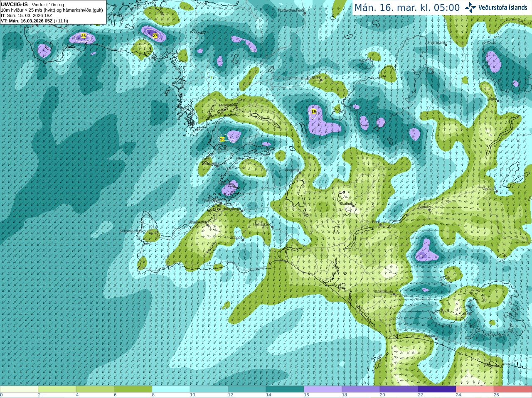
Task: Click the Reykjavík station label
Action: (x=212, y=201)
